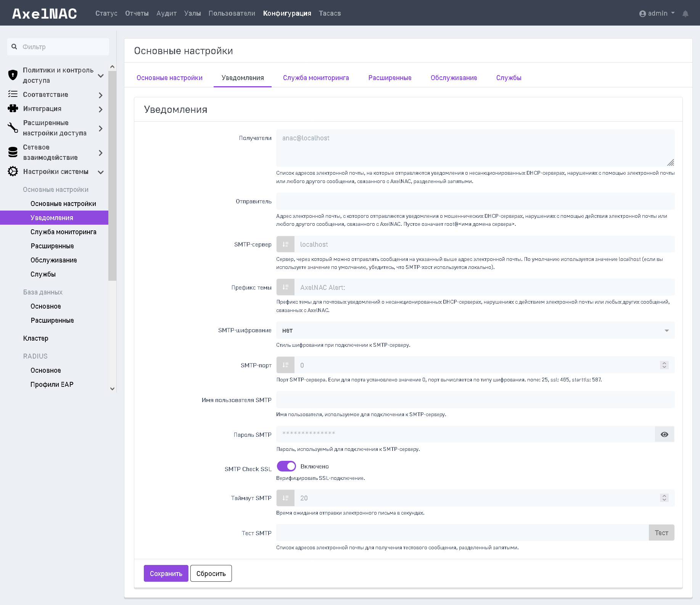Image resolution: width=700 pixels, height=605 pixels.
Task: Switch to Основные настройки tab
Action: [x=169, y=78]
